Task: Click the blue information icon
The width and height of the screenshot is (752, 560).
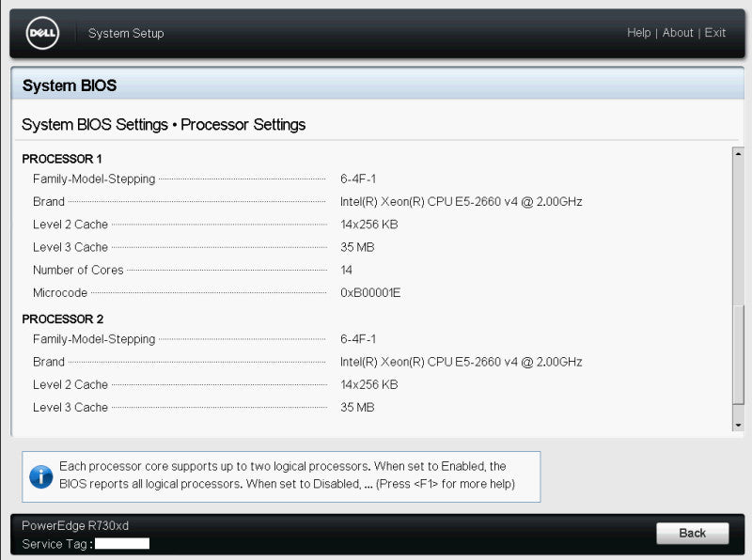Action: point(41,476)
